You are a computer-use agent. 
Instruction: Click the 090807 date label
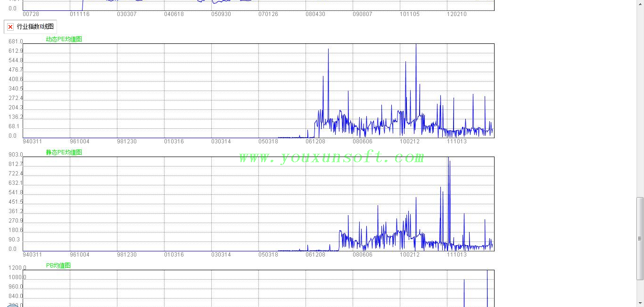[363, 14]
